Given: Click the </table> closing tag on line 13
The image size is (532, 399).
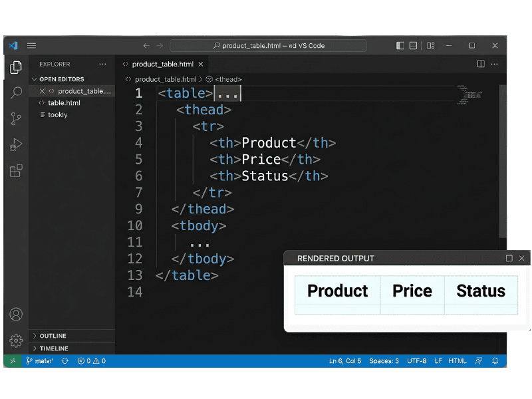Looking at the screenshot, I should tap(187, 275).
